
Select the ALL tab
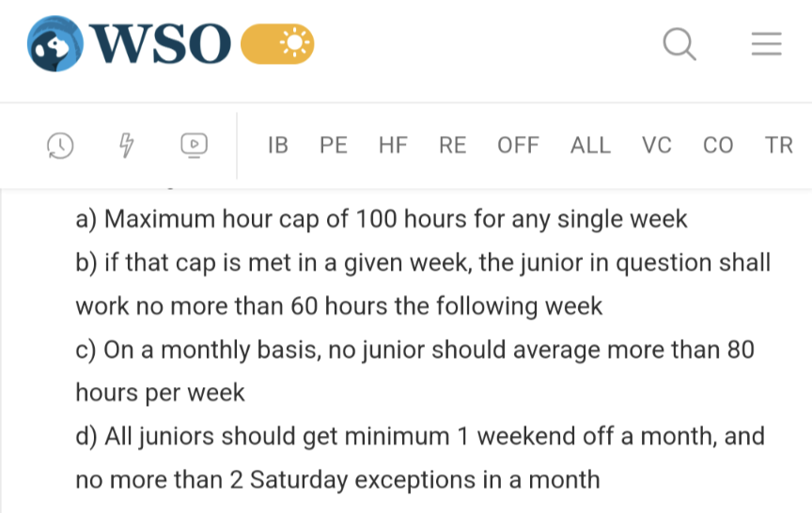(x=590, y=146)
